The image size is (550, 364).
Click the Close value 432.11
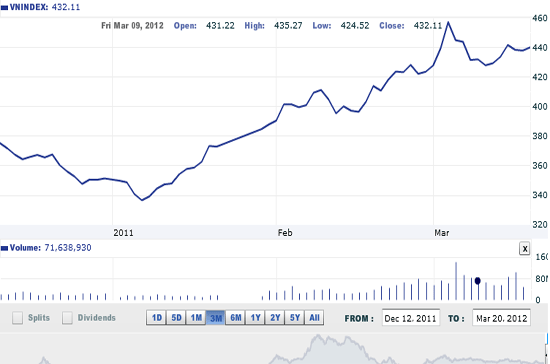(x=428, y=26)
